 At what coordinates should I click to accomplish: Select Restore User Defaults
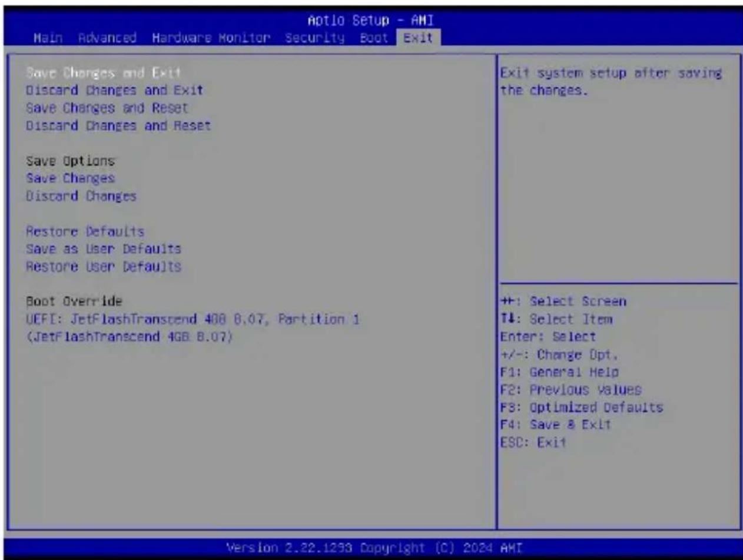(x=104, y=266)
